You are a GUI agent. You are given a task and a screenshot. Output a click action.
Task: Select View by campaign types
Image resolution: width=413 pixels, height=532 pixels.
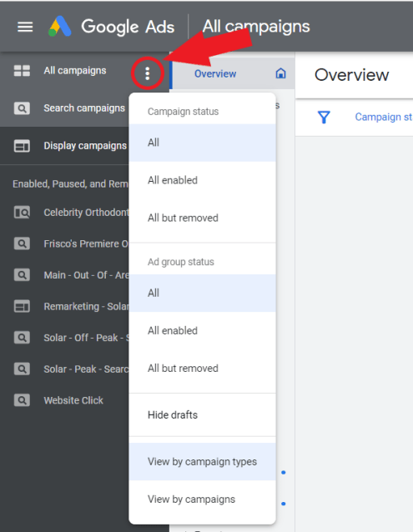coord(202,462)
